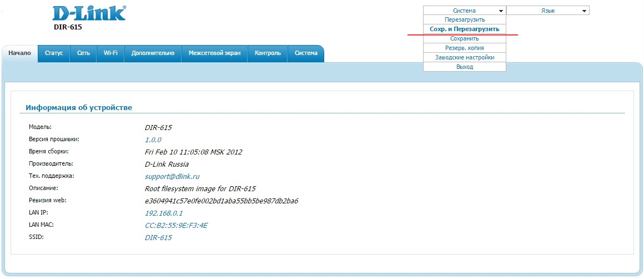This screenshot has width=644, height=279.
Task: Click Сохранить in the system menu
Action: click(x=465, y=38)
